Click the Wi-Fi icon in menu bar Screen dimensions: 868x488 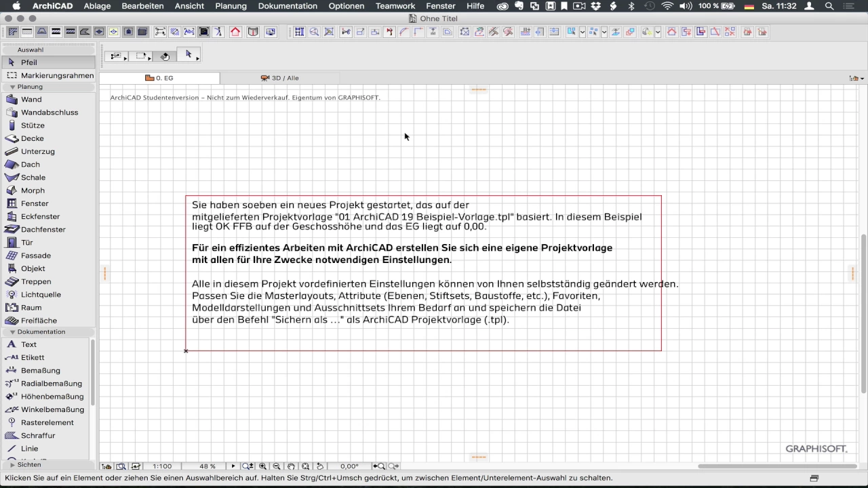[x=667, y=6]
